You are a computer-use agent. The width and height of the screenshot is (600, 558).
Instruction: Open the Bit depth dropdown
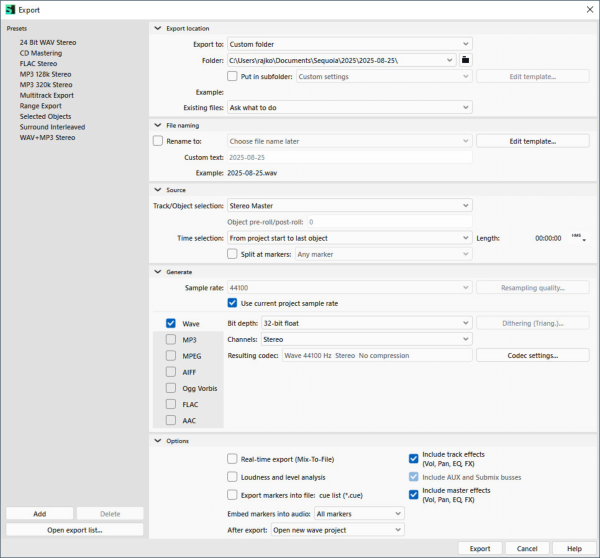coord(365,324)
